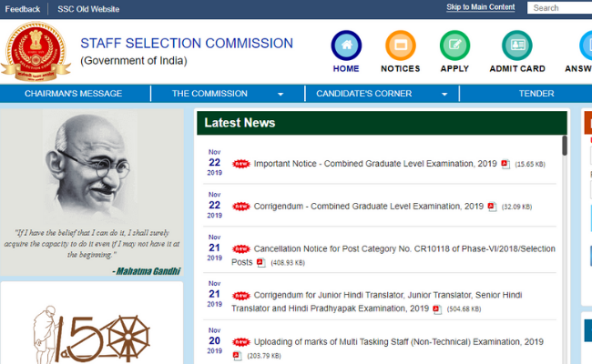592x364 pixels.
Task: Open the Notices icon
Action: pyautogui.click(x=400, y=45)
